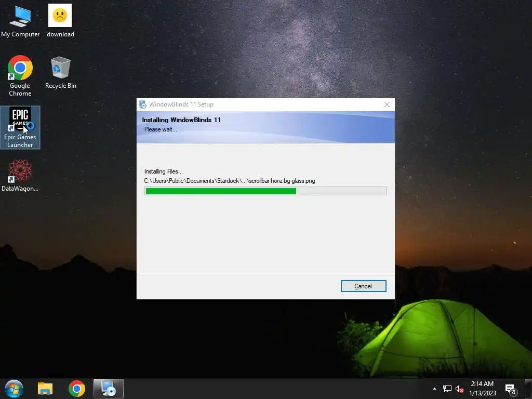Close the WindowBlinds 11 Setup dialog
This screenshot has width=532, height=399.
(x=387, y=104)
